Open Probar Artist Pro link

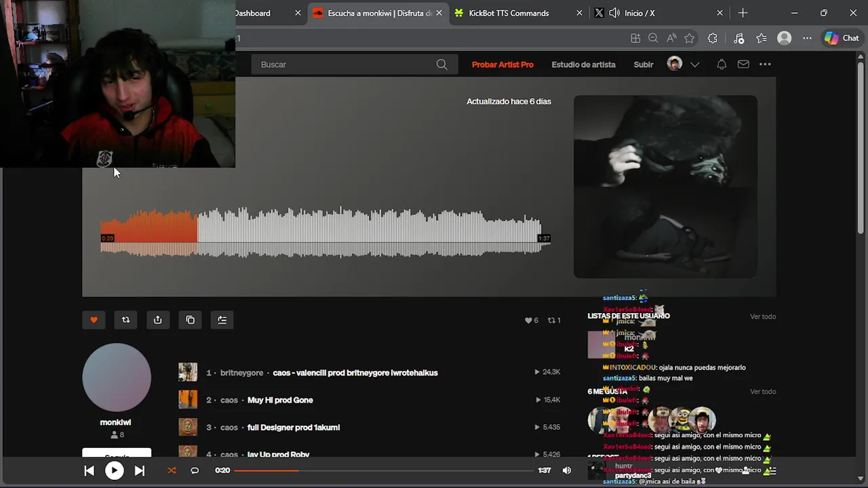click(502, 64)
